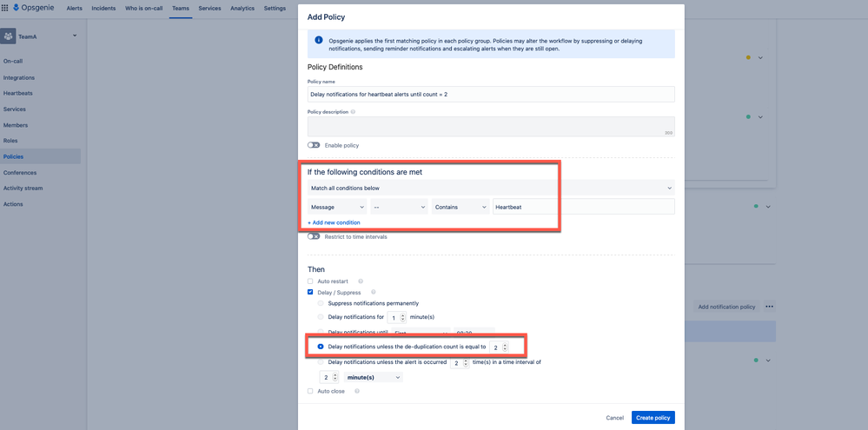Open the three-dot menu beside Add notification policy

coord(770,306)
